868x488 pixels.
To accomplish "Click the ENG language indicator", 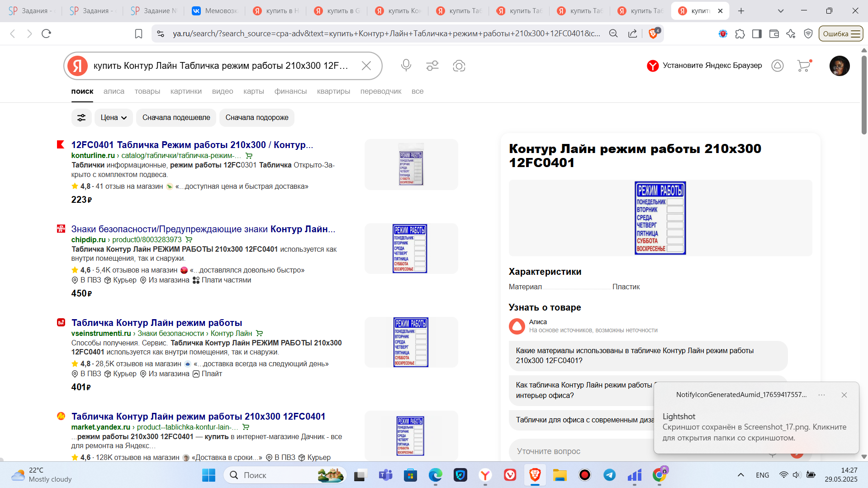I will 763,475.
